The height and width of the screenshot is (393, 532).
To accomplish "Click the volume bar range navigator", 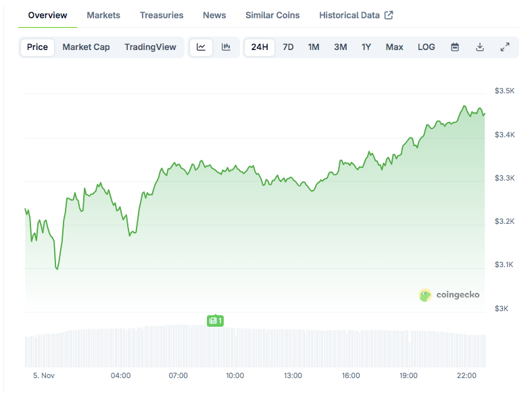I will point(256,347).
